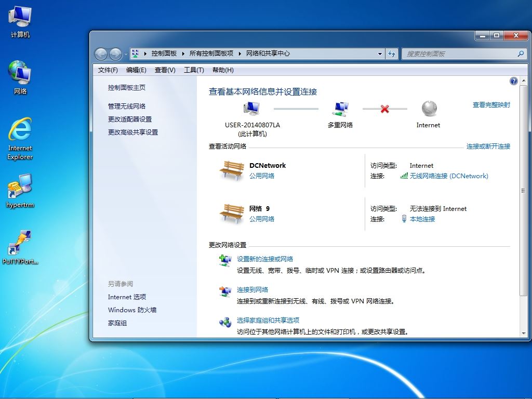The image size is (532, 399).
Task: Click the forward navigation arrow button
Action: [115, 54]
